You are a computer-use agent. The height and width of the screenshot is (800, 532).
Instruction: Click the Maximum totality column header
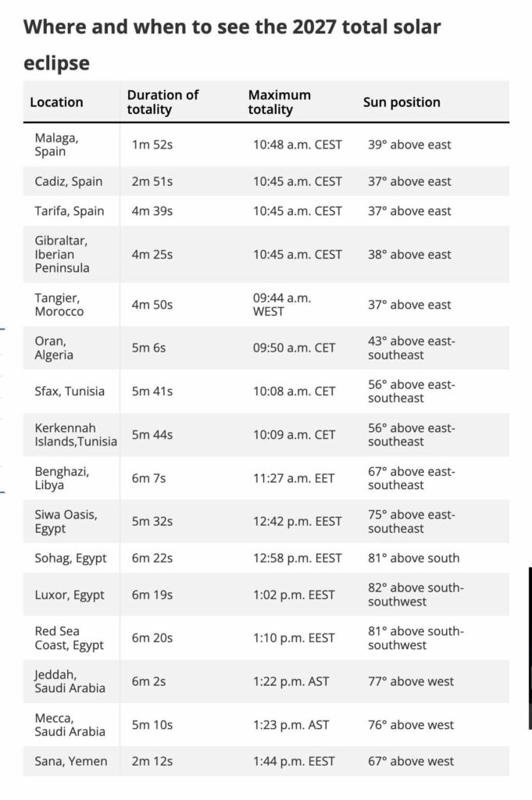coord(280,102)
